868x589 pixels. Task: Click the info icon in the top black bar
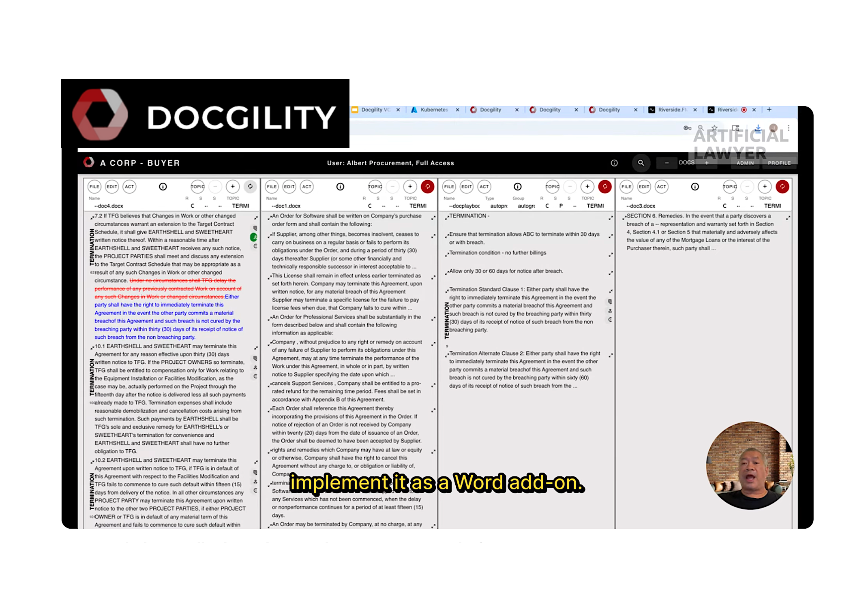point(614,163)
